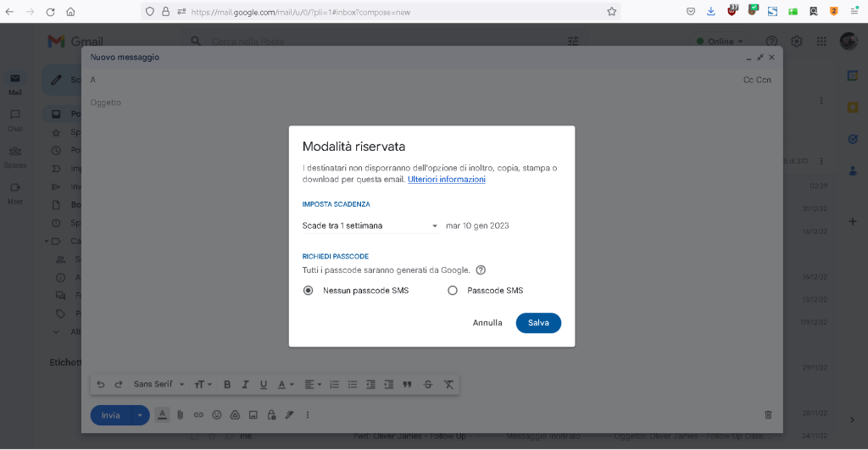Viewport: 868px width, 450px height.
Task: Open the Mail section in left sidebar
Action: (x=15, y=83)
